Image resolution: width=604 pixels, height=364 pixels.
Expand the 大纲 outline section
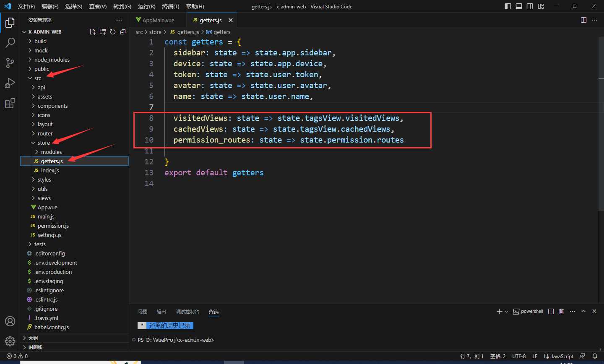pos(75,338)
